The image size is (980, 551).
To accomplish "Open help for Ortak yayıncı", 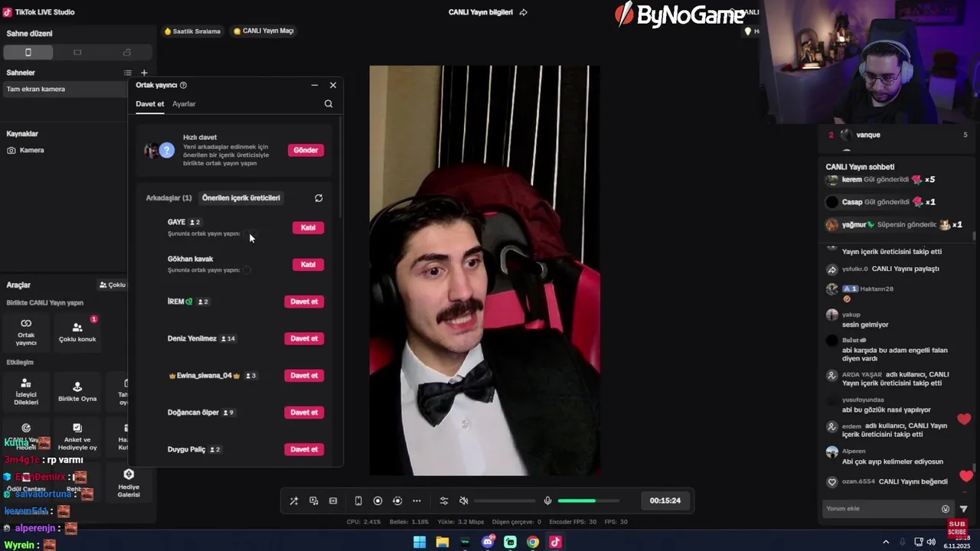I will tap(183, 85).
